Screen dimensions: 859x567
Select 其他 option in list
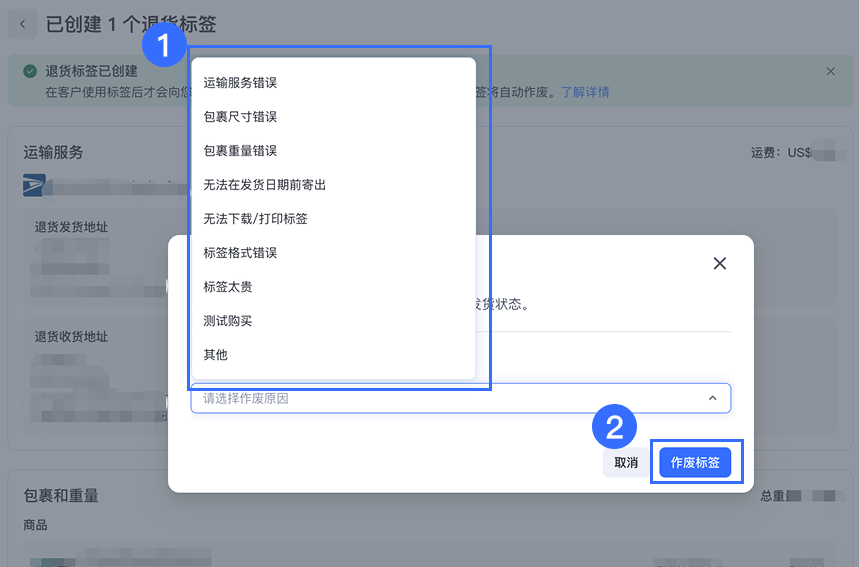(x=333, y=354)
